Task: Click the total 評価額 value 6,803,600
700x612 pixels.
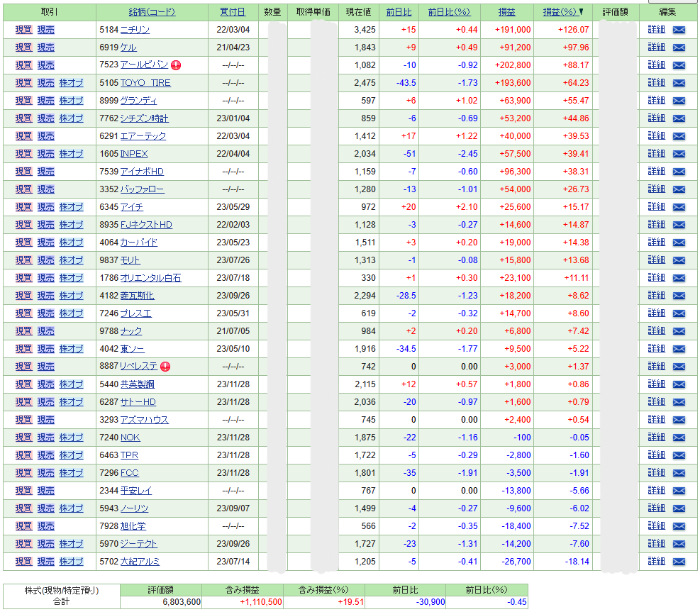Action: click(182, 602)
